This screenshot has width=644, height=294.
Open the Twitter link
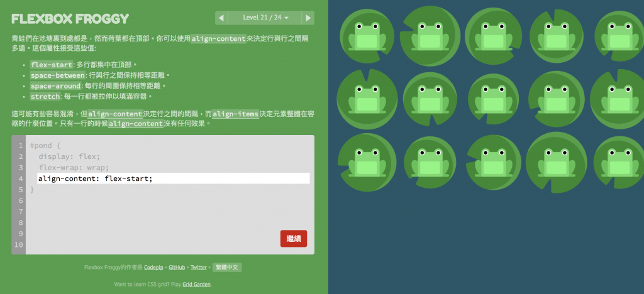click(x=198, y=268)
